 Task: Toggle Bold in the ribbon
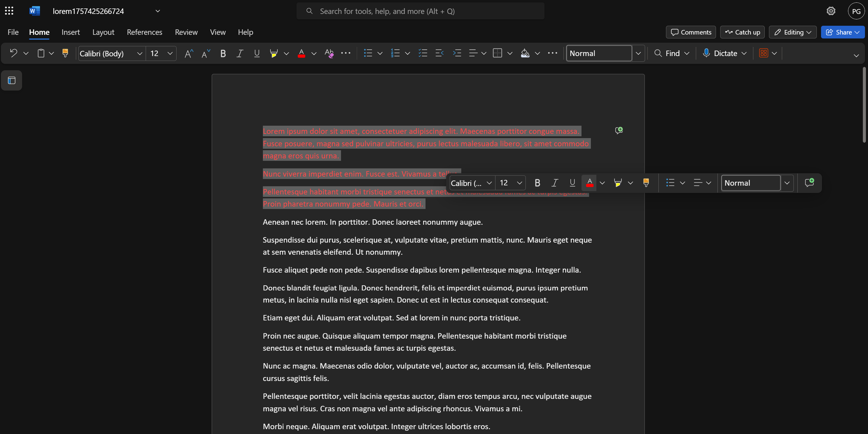coord(223,53)
